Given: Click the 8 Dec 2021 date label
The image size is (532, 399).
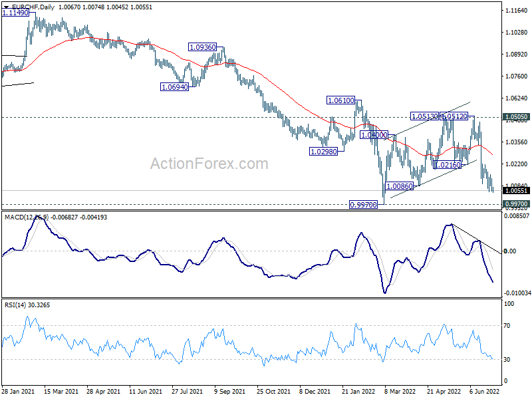Looking at the screenshot, I should click(x=315, y=391).
